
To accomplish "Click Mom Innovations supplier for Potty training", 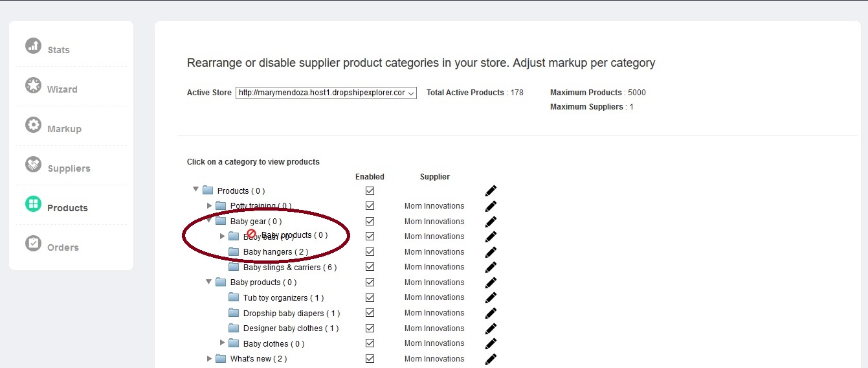I will point(434,206).
